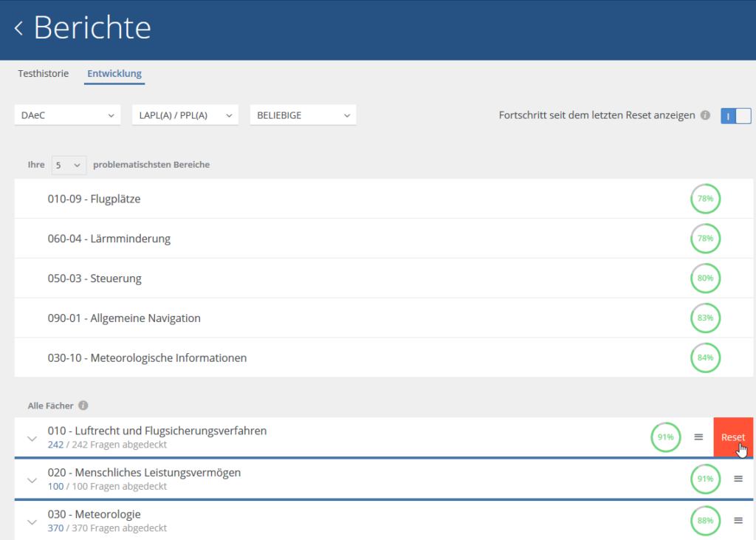Open hamburger menu for 010 Luftrecht row
The width and height of the screenshot is (756, 540).
[x=698, y=437]
